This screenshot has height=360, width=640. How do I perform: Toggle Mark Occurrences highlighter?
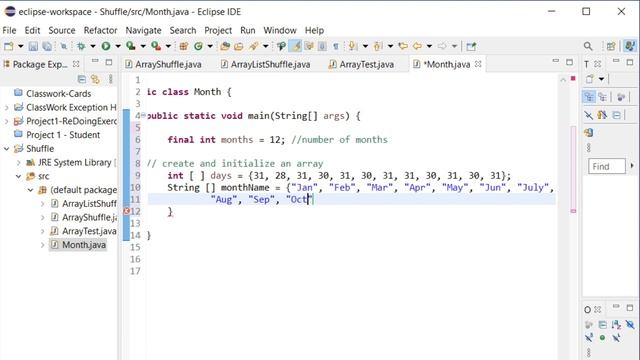(296, 47)
